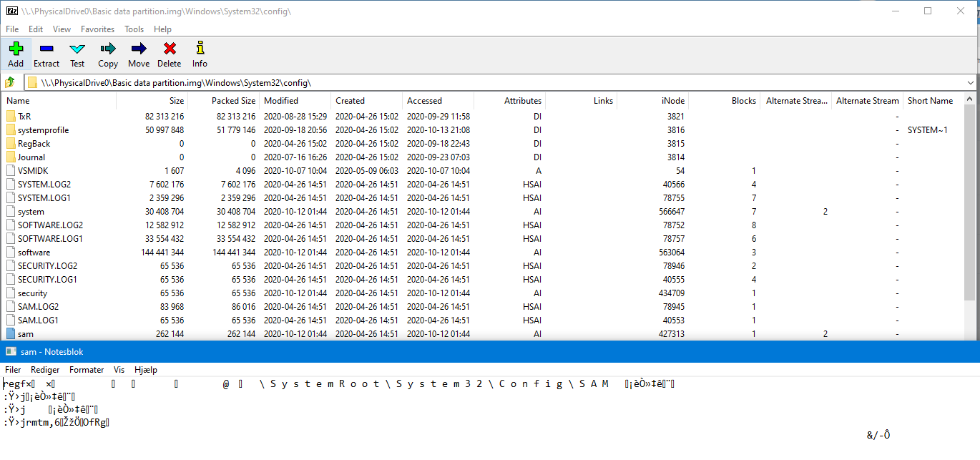Open the File menu in 7-Zip
The height and width of the screenshot is (460, 980).
coord(12,29)
